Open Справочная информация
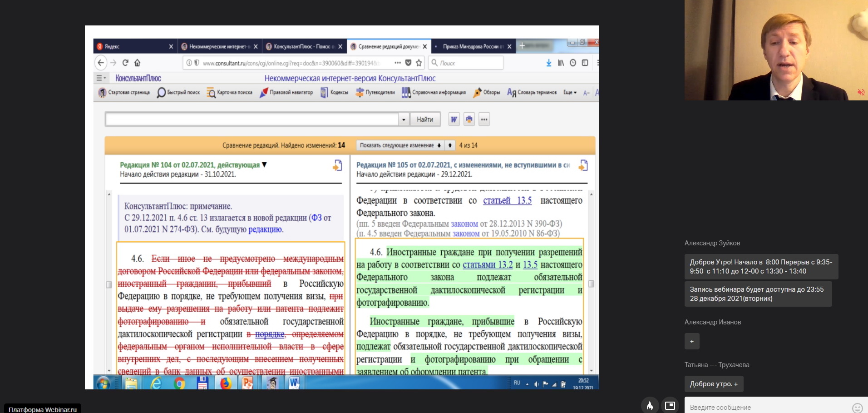This screenshot has height=413, width=868. click(x=434, y=93)
